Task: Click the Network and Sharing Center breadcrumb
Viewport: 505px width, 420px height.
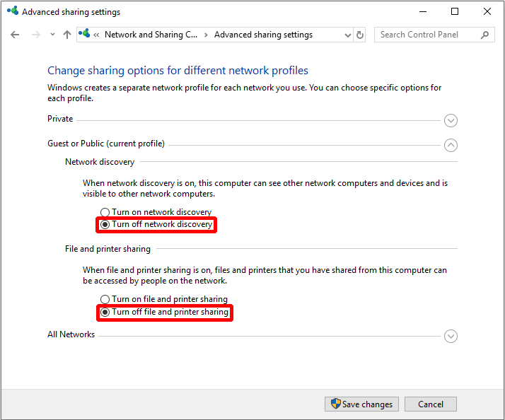Action: (x=151, y=35)
